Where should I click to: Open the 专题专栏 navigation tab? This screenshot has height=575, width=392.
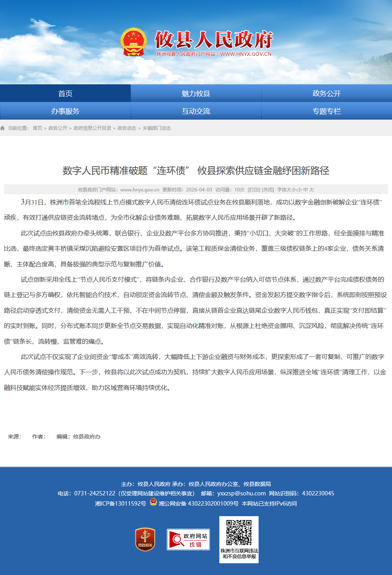tap(326, 111)
